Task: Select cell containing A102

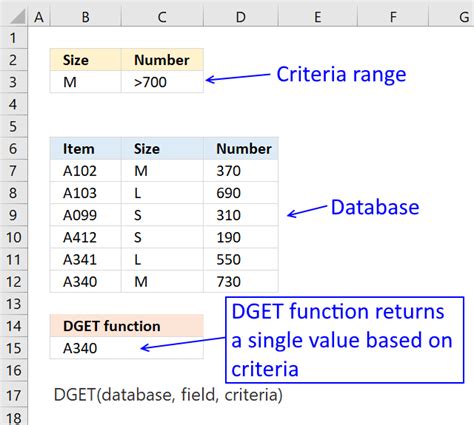Action: 86,171
